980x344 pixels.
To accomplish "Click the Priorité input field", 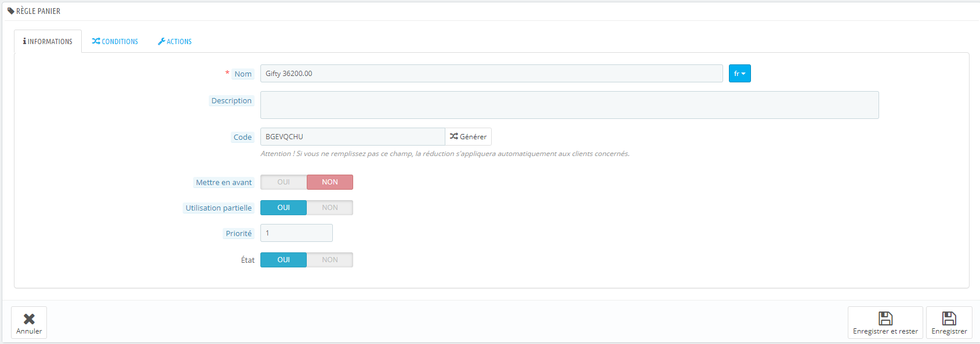I will [296, 233].
